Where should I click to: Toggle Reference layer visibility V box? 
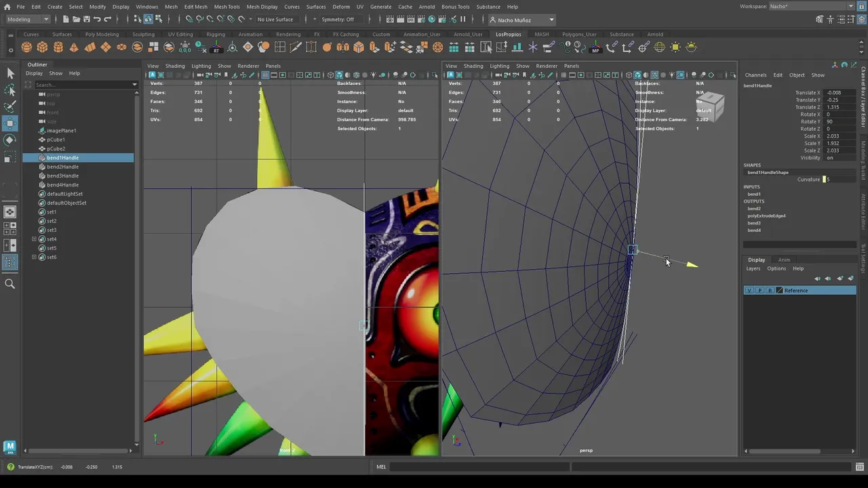click(749, 291)
